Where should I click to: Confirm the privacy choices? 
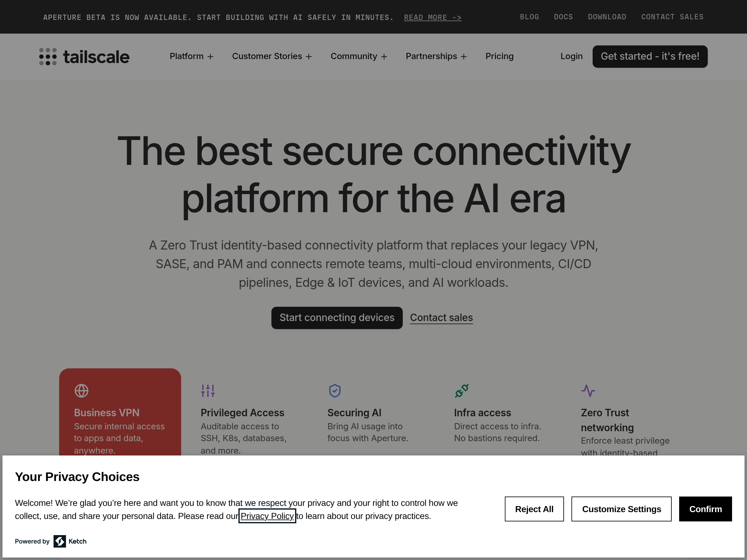pos(705,509)
